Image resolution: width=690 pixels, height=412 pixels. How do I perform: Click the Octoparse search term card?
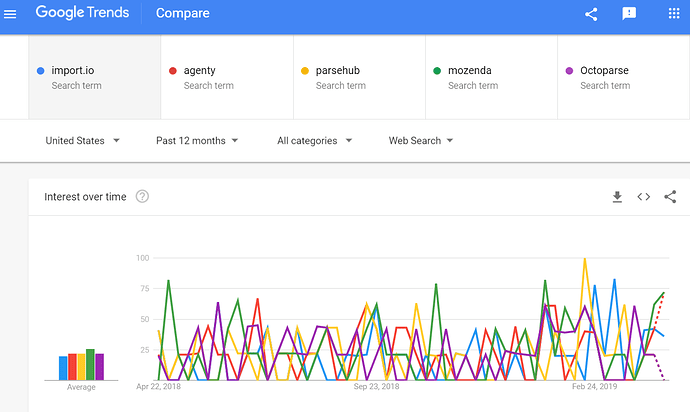[624, 77]
